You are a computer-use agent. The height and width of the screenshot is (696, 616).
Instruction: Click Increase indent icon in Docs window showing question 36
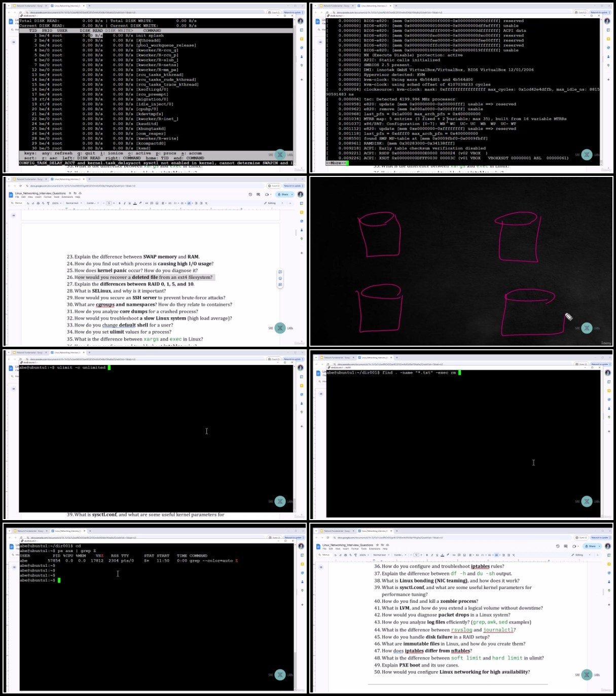[x=509, y=555]
